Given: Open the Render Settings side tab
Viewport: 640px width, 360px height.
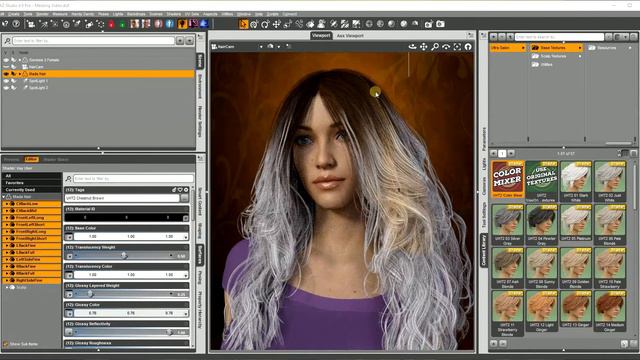Looking at the screenshot, I should point(200,122).
